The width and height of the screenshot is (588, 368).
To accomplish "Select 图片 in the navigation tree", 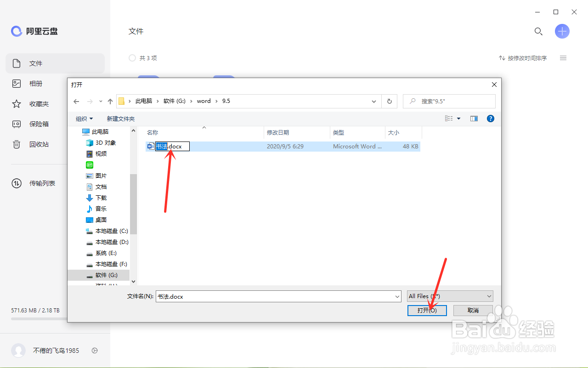I will click(101, 176).
